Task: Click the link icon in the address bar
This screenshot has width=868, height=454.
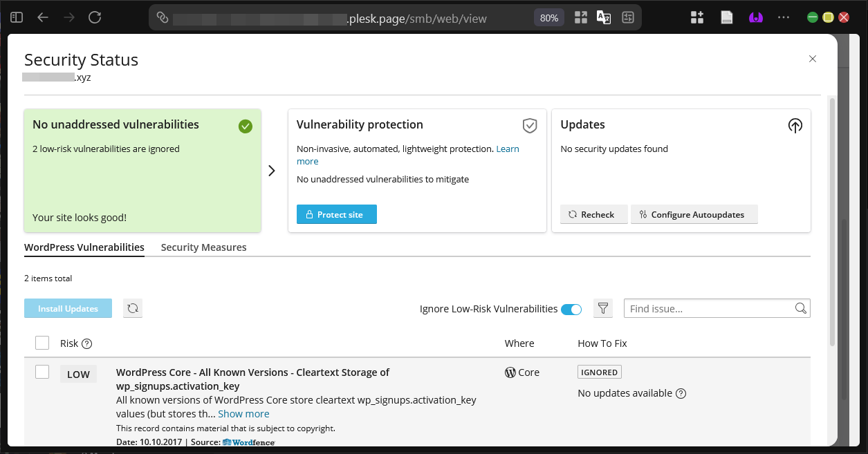Action: click(x=163, y=18)
